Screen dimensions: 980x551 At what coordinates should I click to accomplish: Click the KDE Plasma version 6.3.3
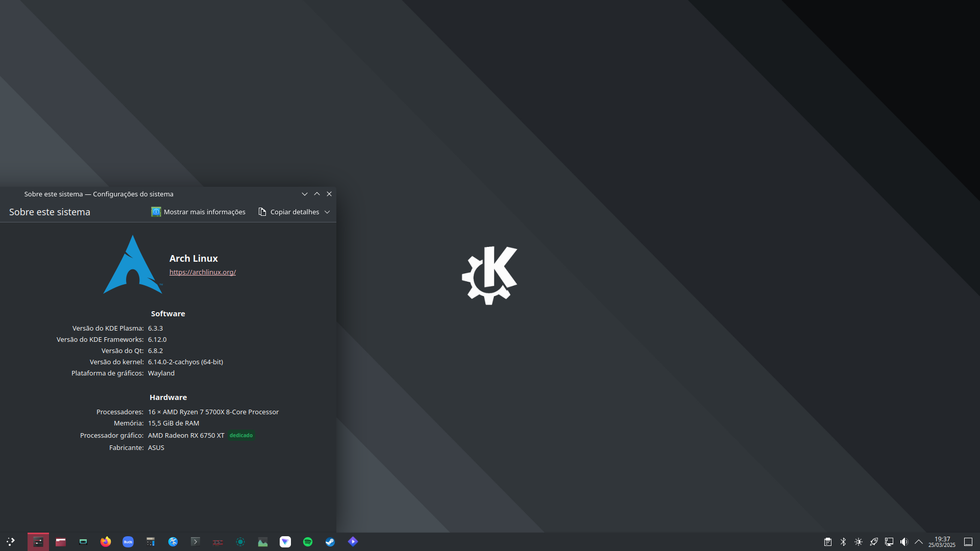[x=155, y=329]
